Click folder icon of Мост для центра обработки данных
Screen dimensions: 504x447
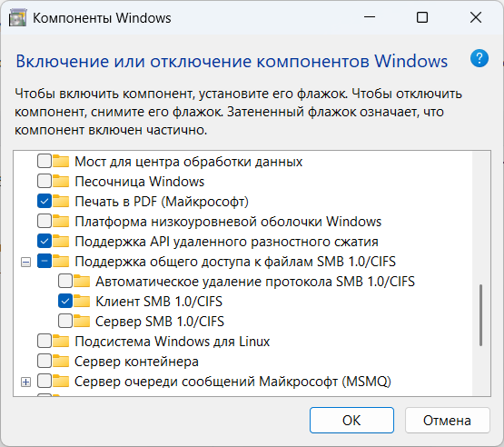pos(61,162)
